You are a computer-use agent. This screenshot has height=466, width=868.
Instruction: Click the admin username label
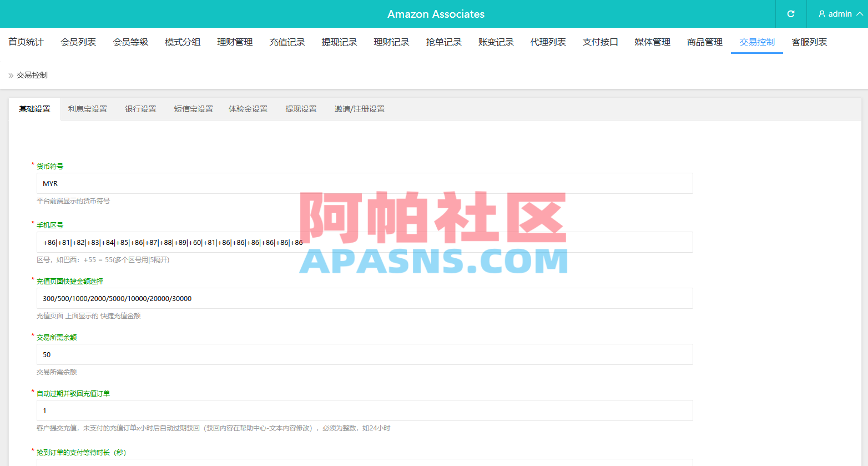(x=840, y=14)
